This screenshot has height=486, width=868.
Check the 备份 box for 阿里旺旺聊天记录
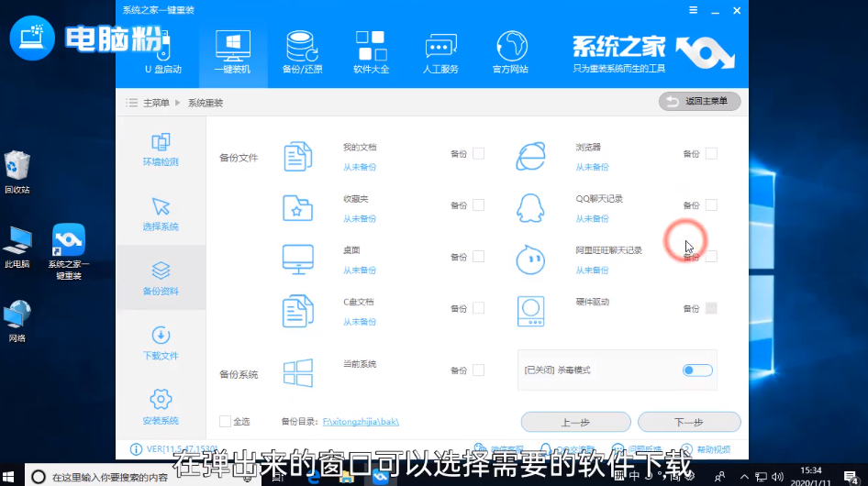[x=711, y=256]
